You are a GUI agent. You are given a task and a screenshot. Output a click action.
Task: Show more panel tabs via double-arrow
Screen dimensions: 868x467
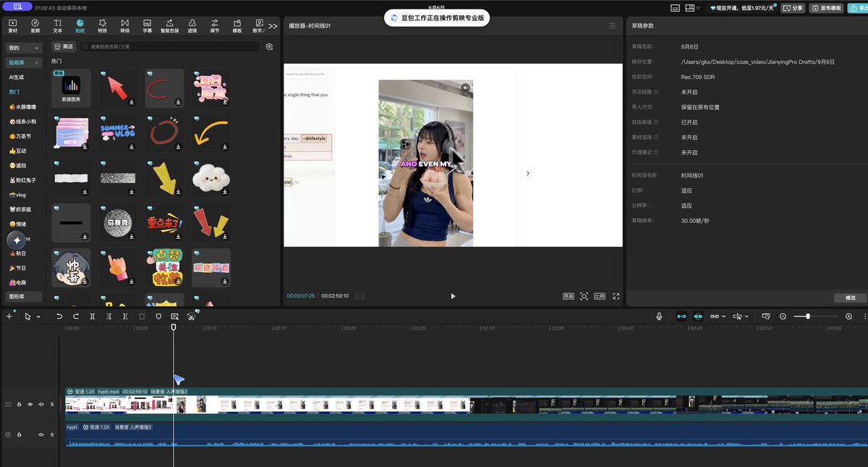(x=273, y=26)
